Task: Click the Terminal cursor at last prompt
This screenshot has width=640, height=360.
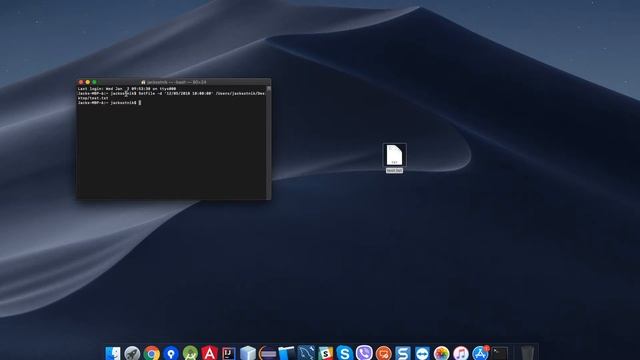Action: click(140, 103)
